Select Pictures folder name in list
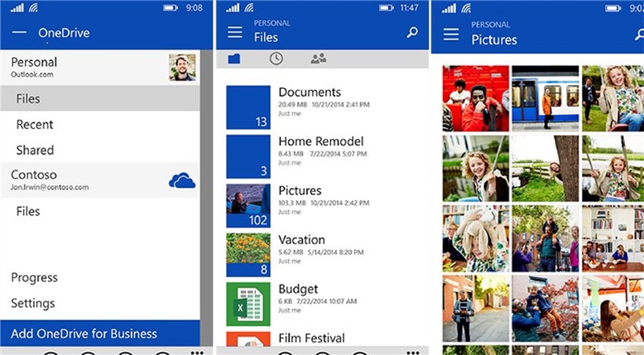Viewport: 644px width, 355px height. click(300, 191)
